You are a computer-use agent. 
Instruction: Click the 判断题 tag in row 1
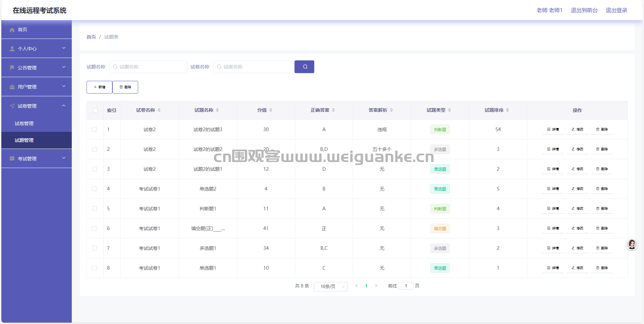pyautogui.click(x=440, y=130)
